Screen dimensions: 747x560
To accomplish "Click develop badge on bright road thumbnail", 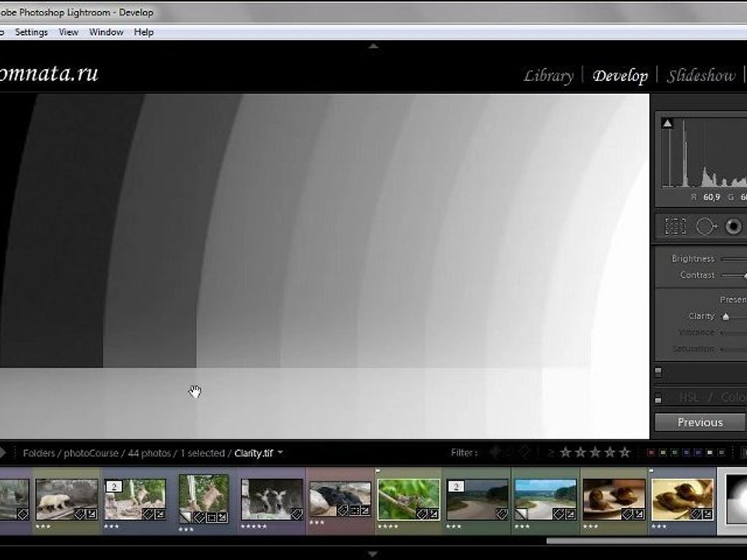I will 570,514.
